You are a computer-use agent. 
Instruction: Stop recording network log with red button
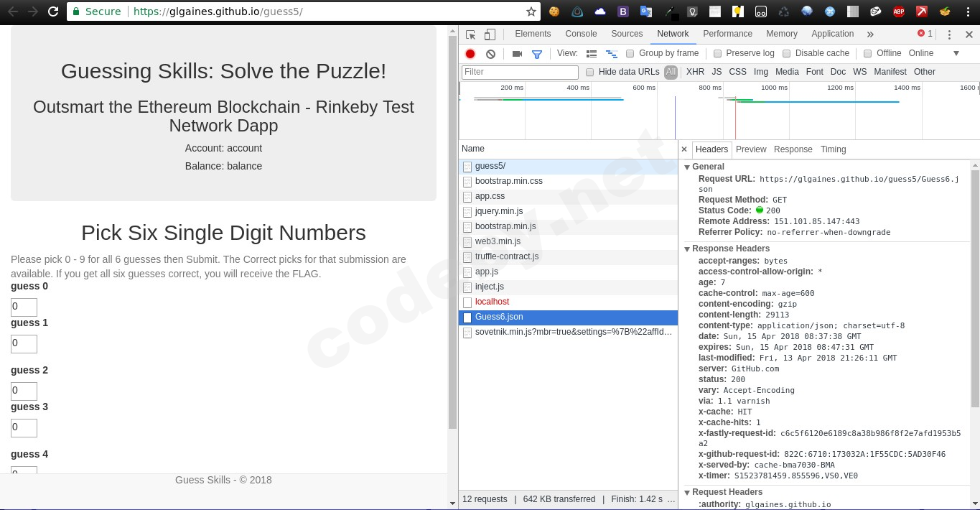point(470,54)
